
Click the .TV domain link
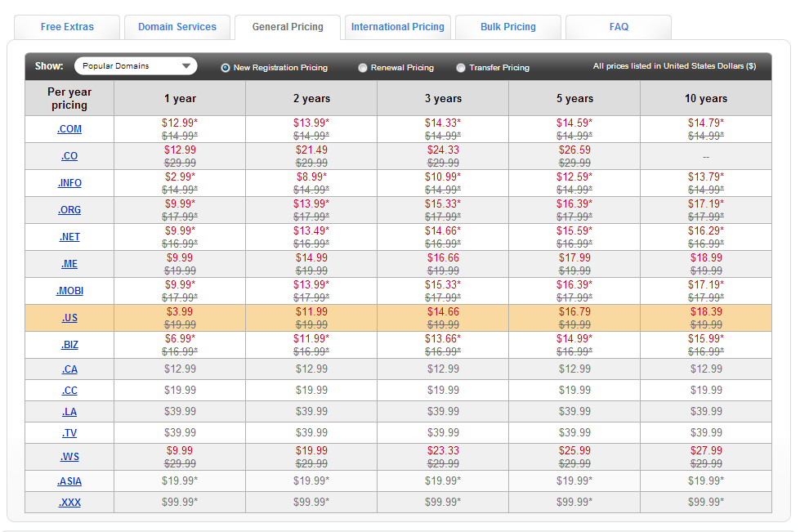(69, 433)
